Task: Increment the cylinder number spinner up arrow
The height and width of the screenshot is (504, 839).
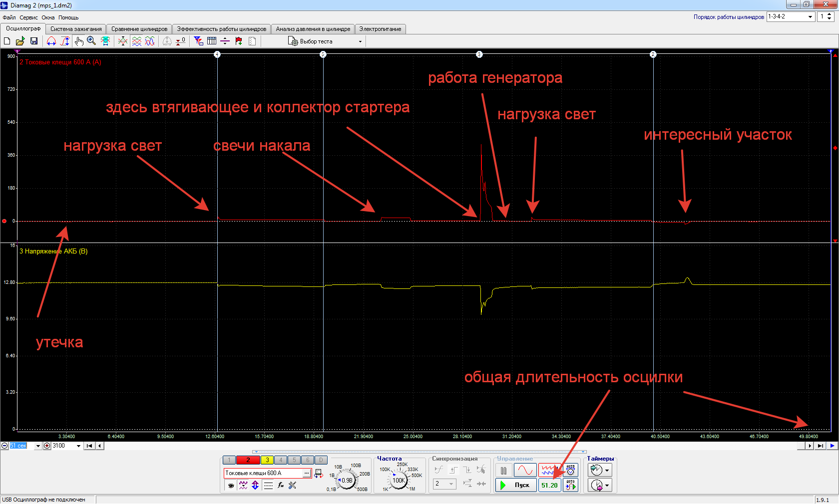Action: [x=830, y=14]
